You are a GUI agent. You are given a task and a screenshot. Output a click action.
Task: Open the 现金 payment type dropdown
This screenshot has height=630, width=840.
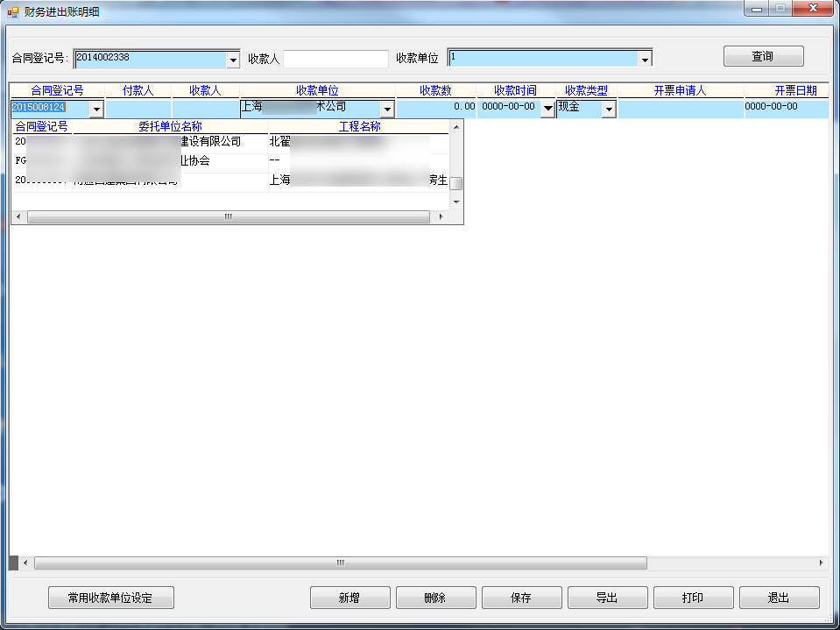point(608,108)
